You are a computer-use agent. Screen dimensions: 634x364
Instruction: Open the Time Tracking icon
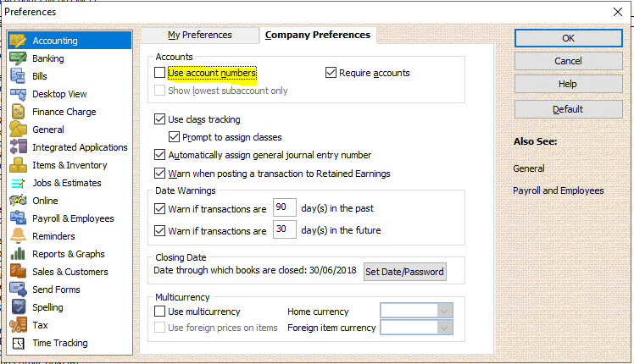tap(18, 343)
